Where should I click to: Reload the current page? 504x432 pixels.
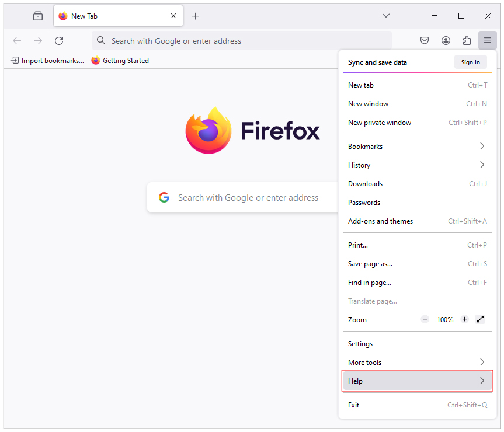tap(58, 40)
